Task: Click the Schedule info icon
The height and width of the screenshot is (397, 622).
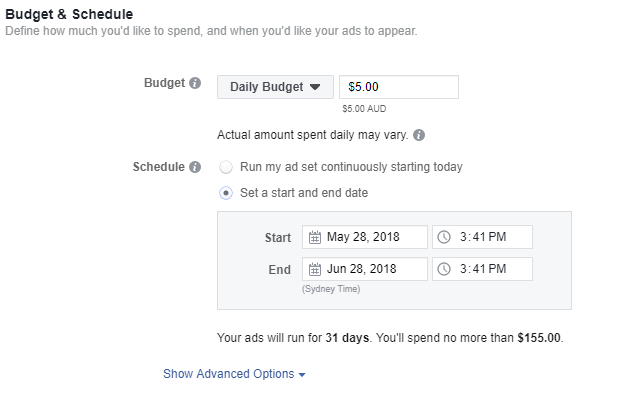Action: pos(195,167)
